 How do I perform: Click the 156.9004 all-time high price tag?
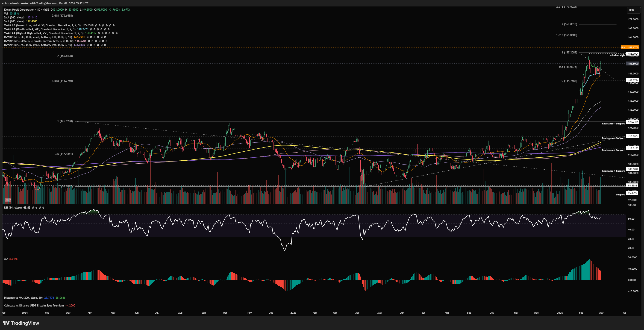(x=633, y=54)
